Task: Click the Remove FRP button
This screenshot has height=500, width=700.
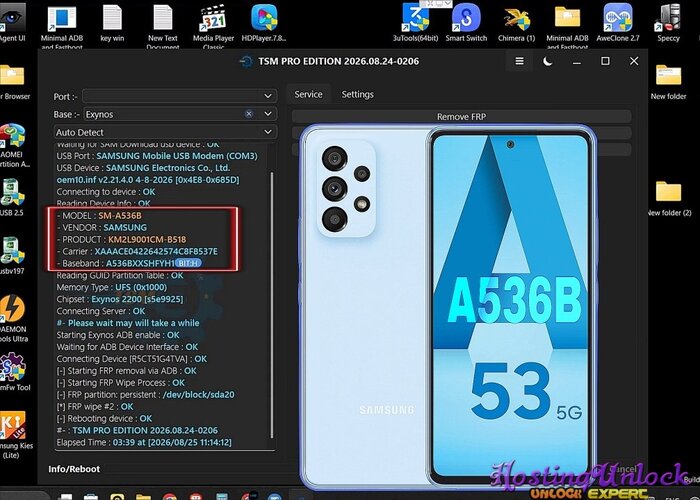Action: [x=461, y=117]
